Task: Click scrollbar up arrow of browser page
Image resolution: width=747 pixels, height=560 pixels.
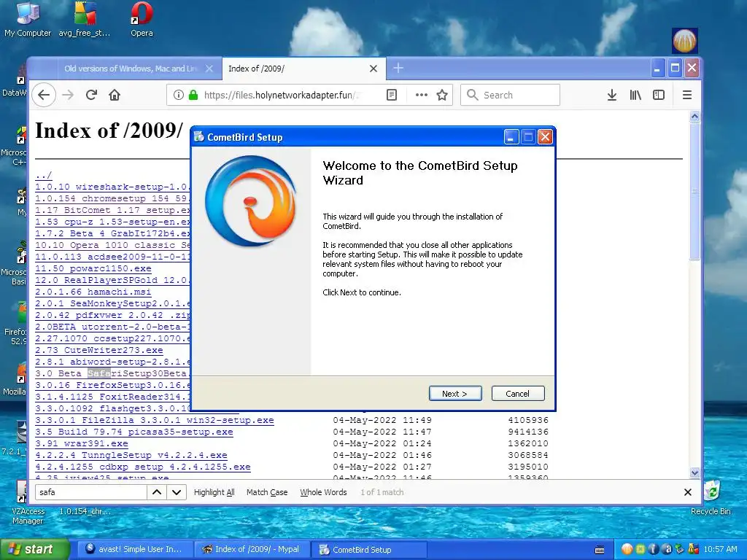Action: click(694, 116)
